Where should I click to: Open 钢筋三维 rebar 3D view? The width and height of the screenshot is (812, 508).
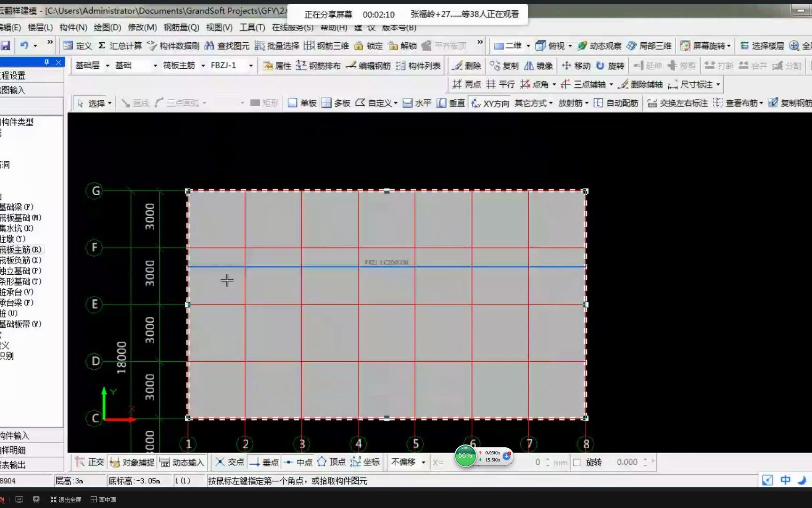327,46
